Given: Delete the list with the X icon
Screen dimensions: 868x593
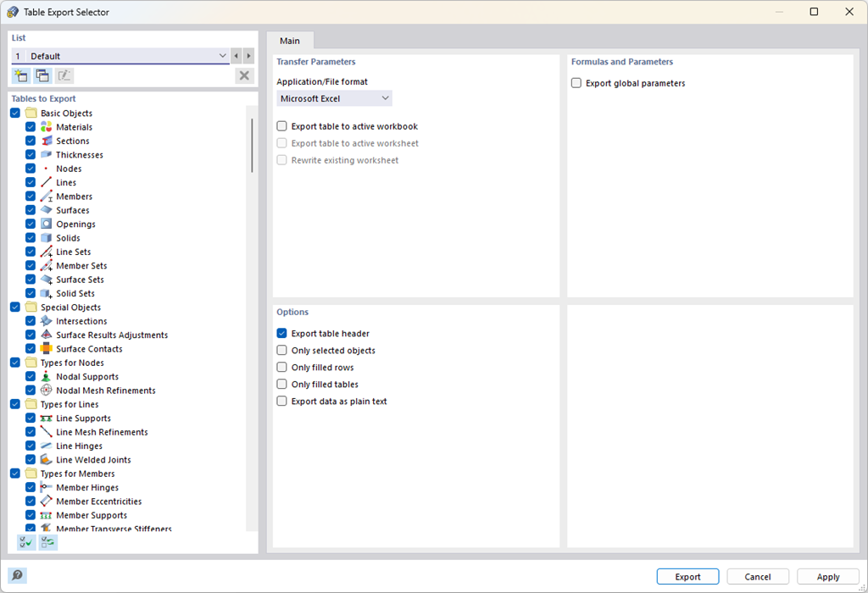Looking at the screenshot, I should (x=244, y=75).
